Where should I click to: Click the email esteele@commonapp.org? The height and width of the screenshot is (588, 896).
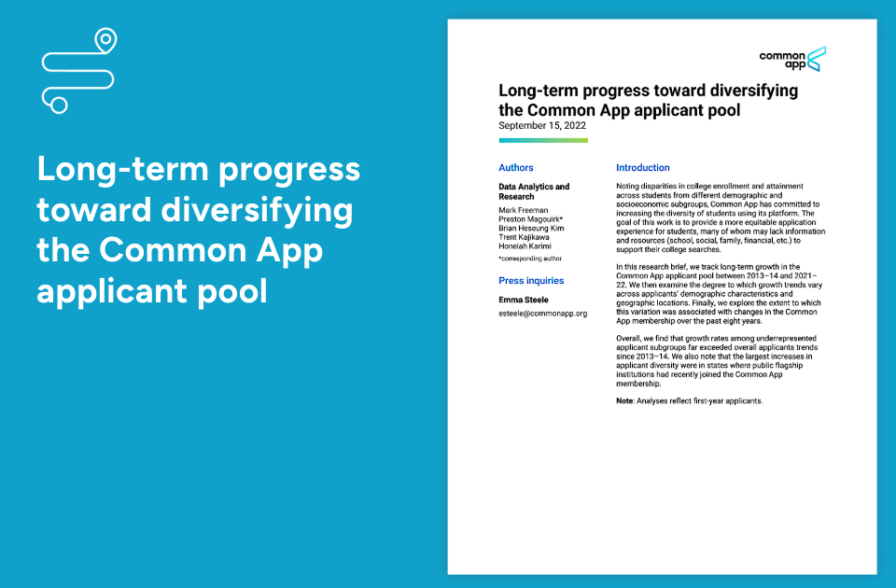tap(542, 314)
